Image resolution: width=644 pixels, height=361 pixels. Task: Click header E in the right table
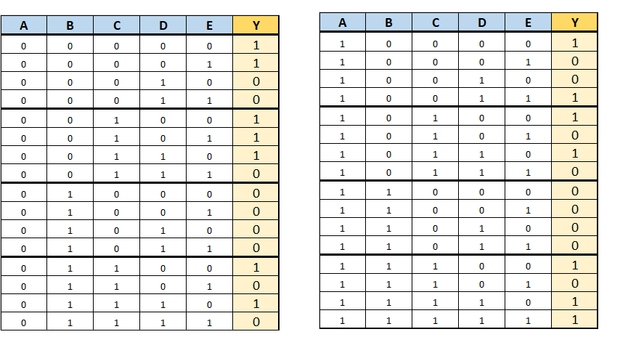[528, 23]
